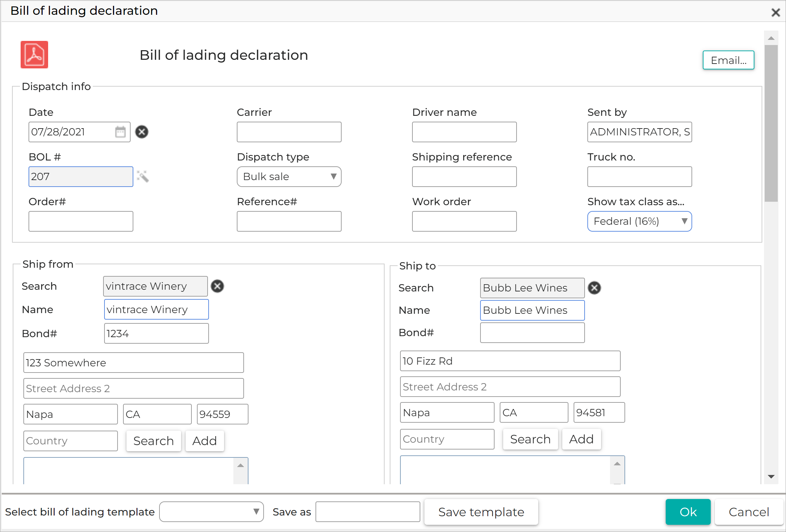Screen dimensions: 786x532
Task: Click the dialog vertical scrollbar thumb
Action: click(771, 123)
